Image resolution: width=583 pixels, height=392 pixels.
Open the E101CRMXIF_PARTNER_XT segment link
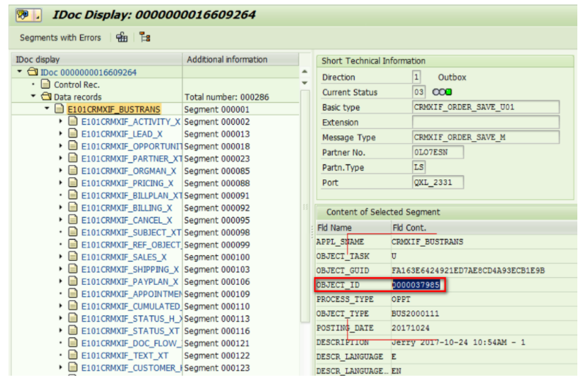click(x=132, y=159)
